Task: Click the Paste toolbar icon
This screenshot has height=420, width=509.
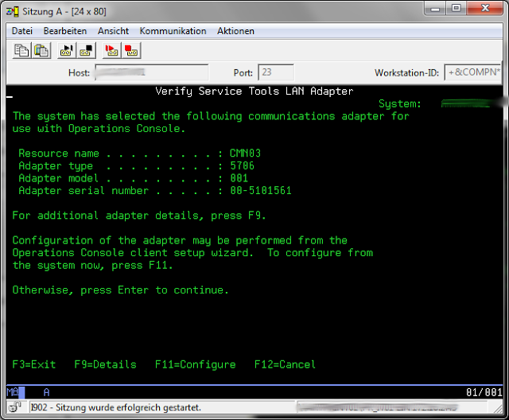Action: [x=41, y=50]
